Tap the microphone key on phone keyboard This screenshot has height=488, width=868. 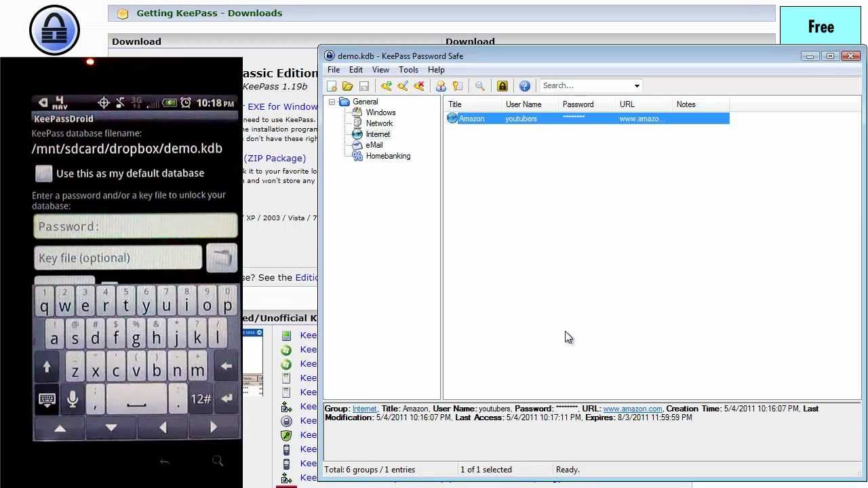pyautogui.click(x=73, y=399)
